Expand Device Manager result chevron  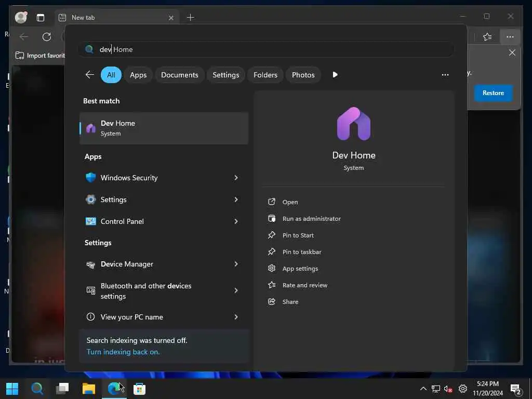point(236,264)
